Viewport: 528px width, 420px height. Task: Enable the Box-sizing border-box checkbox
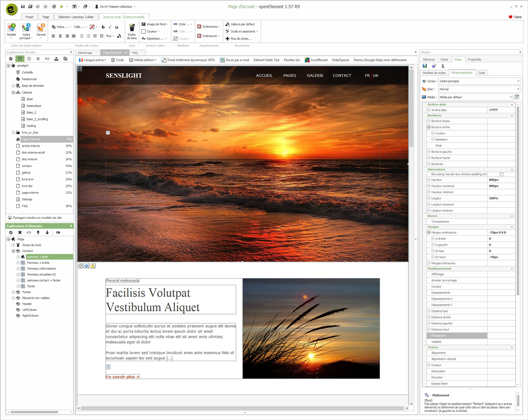[x=502, y=174]
